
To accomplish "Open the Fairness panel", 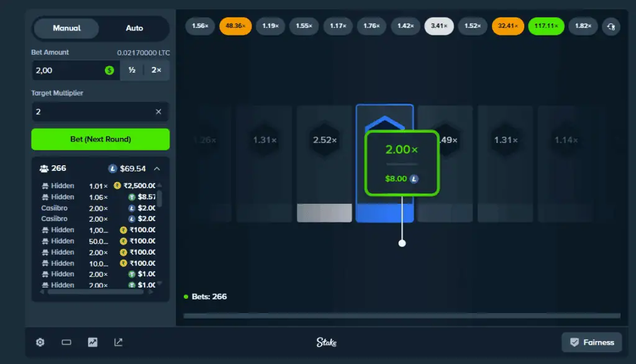I will [x=592, y=342].
